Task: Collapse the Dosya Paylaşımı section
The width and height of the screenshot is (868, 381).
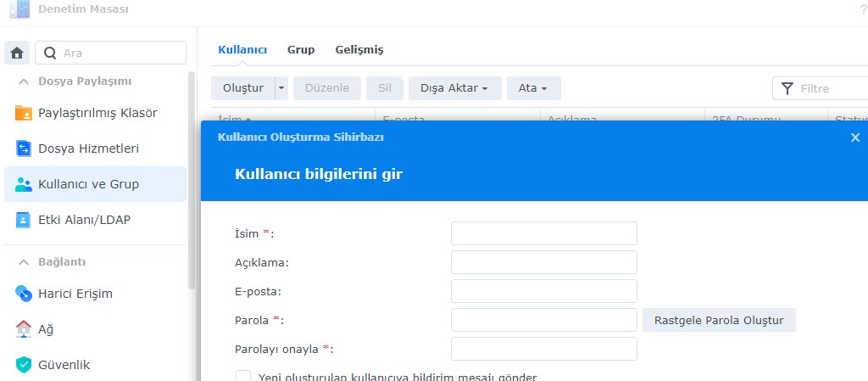Action: (23, 81)
